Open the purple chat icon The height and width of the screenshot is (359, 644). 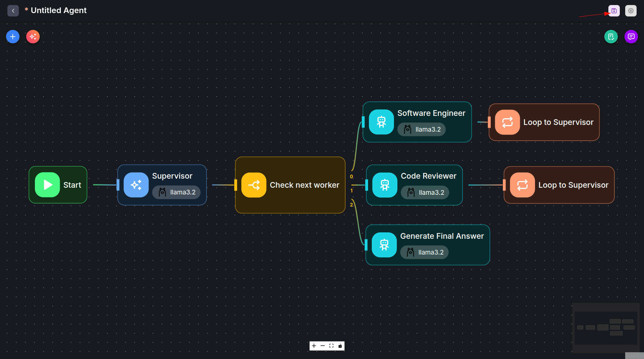point(631,37)
